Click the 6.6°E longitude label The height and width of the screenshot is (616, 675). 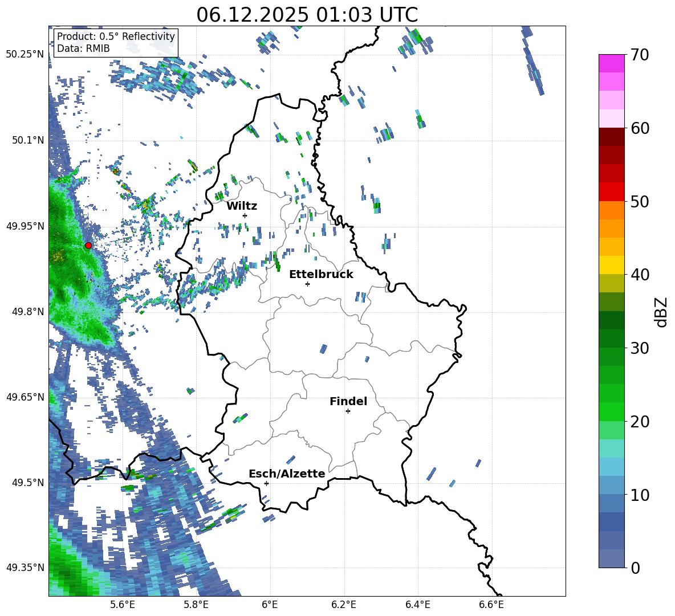(x=491, y=605)
